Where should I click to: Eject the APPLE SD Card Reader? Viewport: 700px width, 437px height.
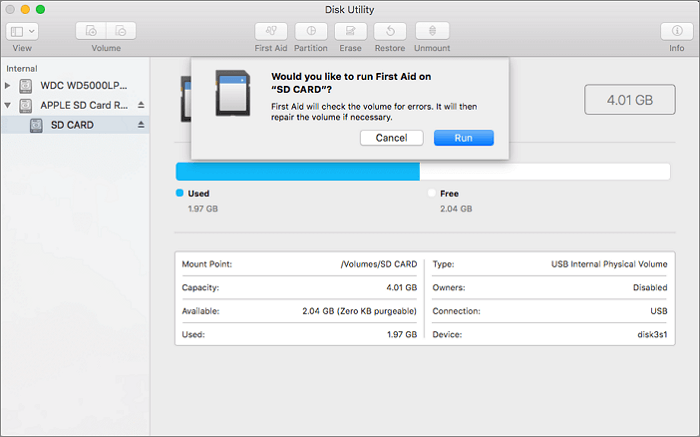coord(141,105)
